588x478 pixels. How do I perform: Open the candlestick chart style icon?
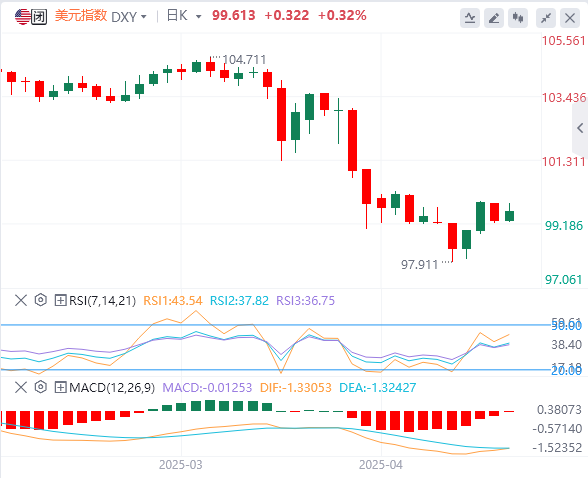[518, 18]
